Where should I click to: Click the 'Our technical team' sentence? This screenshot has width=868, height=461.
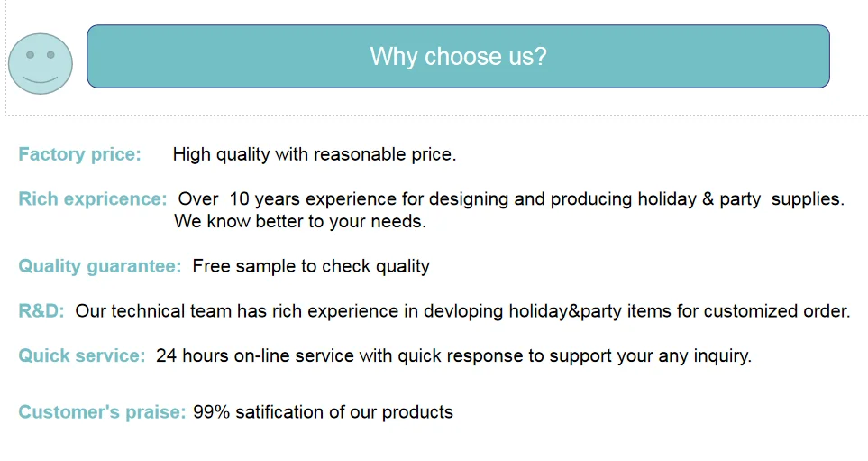[462, 311]
